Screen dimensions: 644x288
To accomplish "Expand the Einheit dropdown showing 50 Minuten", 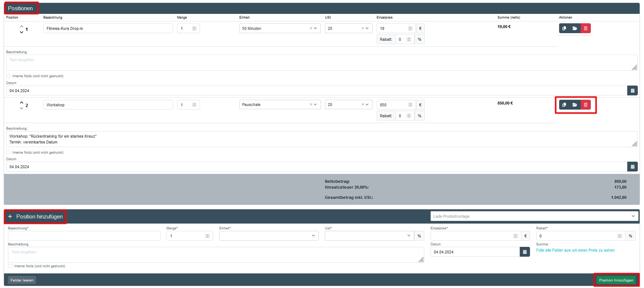I will (x=315, y=28).
